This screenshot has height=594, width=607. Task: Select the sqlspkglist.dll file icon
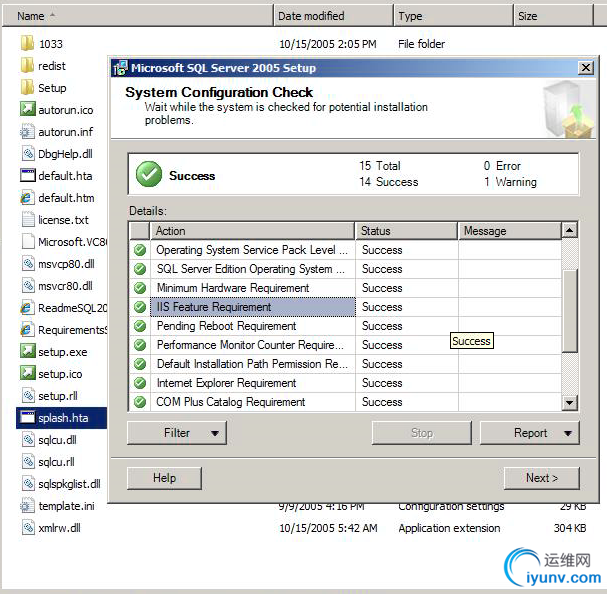point(28,484)
